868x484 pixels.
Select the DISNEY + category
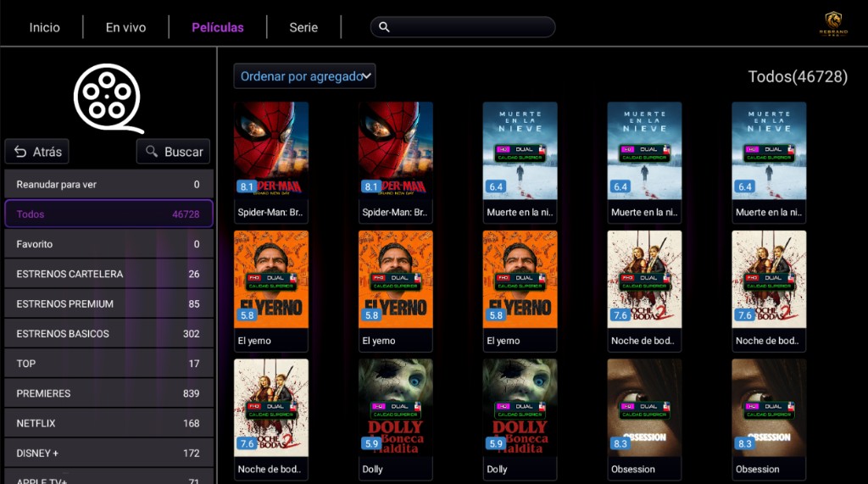point(108,453)
